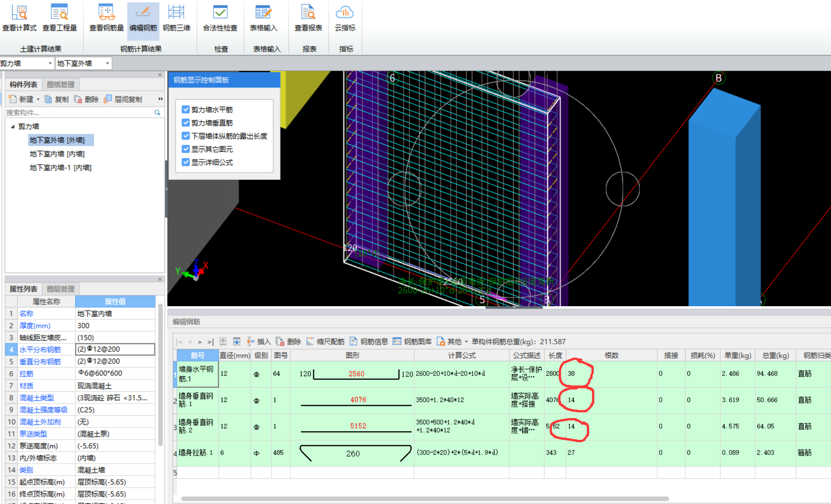Click 删除 in rebar editor toolbar
Image resolution: width=831 pixels, height=504 pixels.
(x=288, y=341)
